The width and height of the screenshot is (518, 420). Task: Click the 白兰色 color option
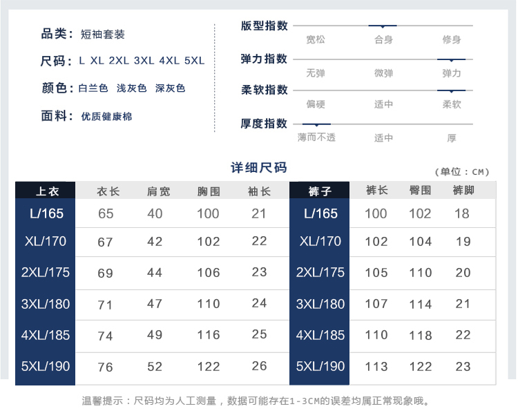coord(93,88)
